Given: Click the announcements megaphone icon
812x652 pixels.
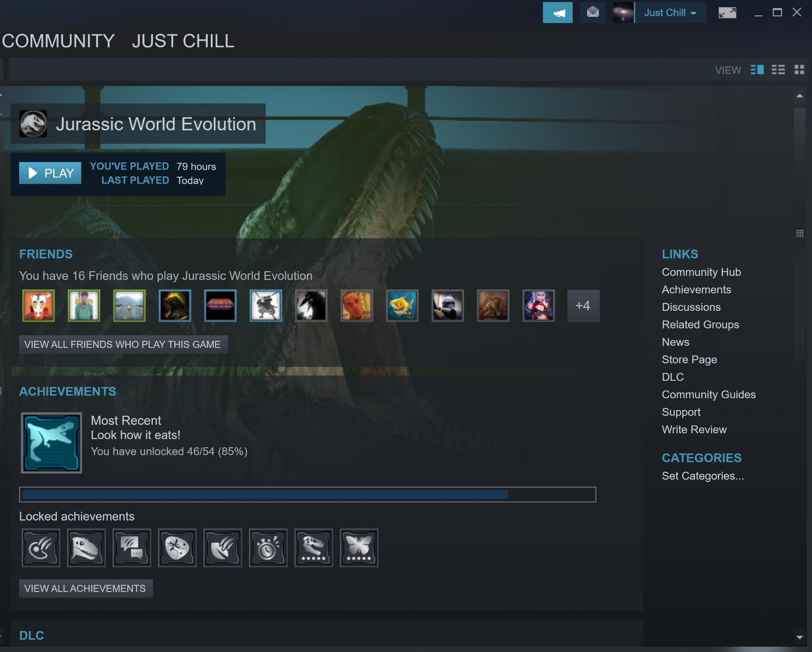Looking at the screenshot, I should (x=557, y=13).
